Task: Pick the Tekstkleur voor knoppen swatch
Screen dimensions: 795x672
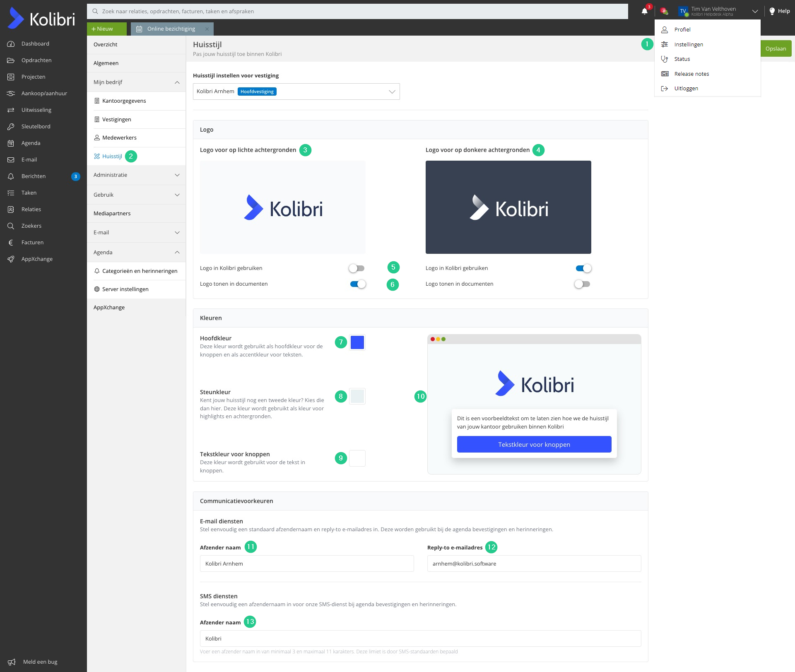Action: click(x=357, y=458)
